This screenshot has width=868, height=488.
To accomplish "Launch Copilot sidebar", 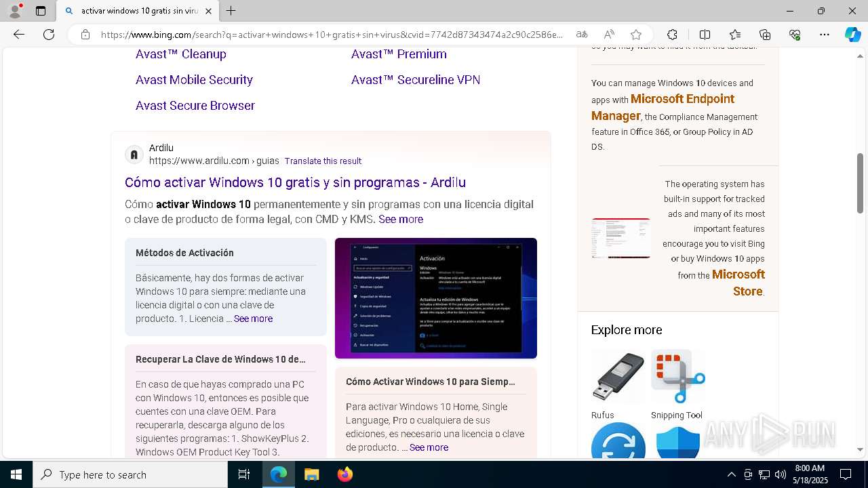I will point(852,35).
